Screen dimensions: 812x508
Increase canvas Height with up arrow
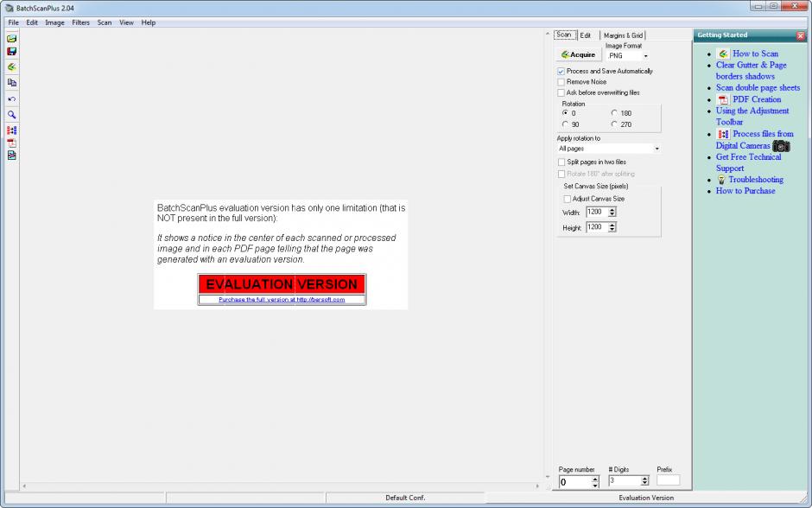click(612, 225)
